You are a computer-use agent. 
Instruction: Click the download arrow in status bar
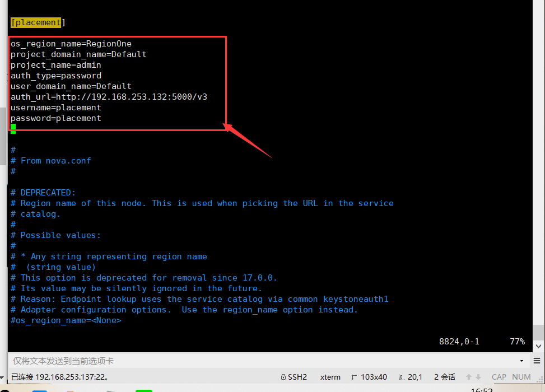pyautogui.click(x=478, y=377)
